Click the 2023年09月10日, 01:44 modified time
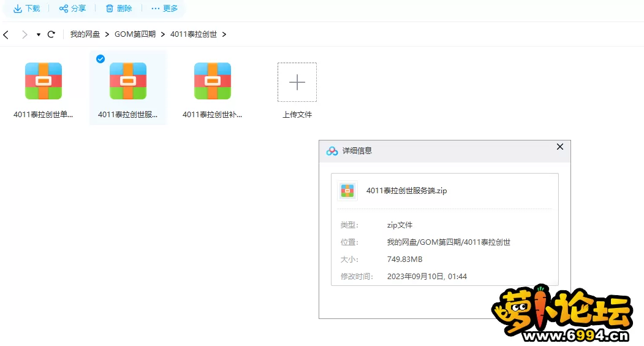The width and height of the screenshot is (644, 346). [x=426, y=277]
